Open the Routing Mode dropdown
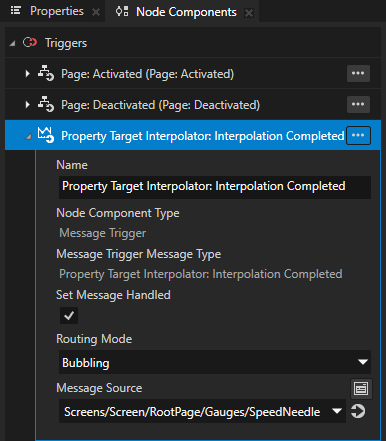386x441 pixels. (215, 362)
